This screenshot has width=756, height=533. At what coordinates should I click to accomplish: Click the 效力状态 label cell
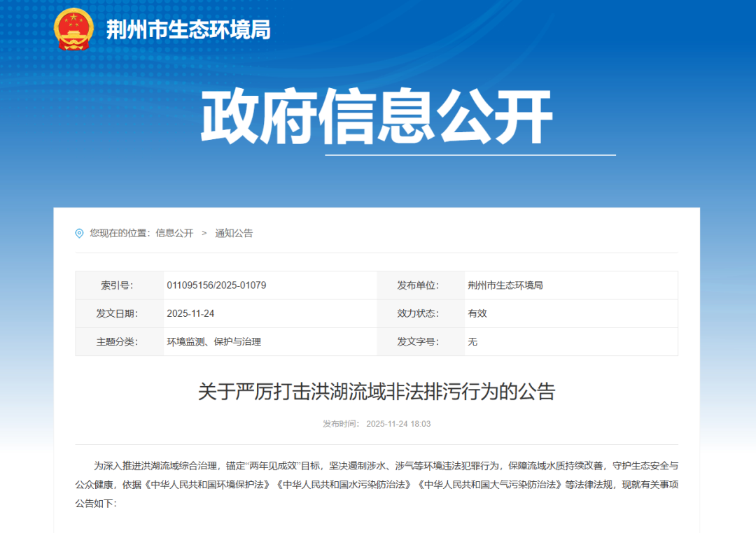click(x=421, y=314)
